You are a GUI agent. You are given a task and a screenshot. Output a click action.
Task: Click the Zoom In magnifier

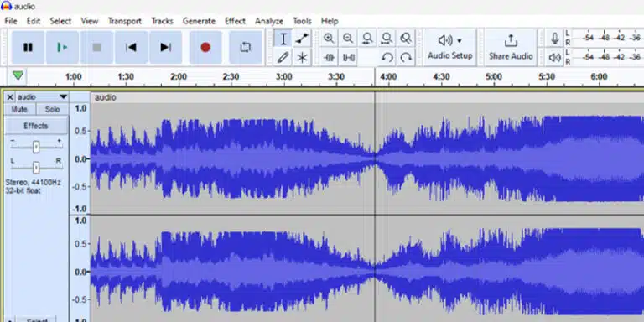point(329,39)
